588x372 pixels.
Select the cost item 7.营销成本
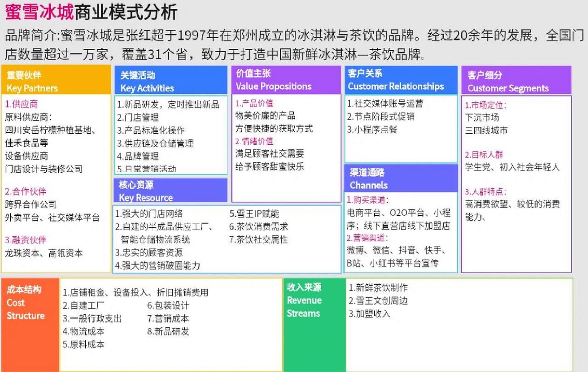pos(168,319)
